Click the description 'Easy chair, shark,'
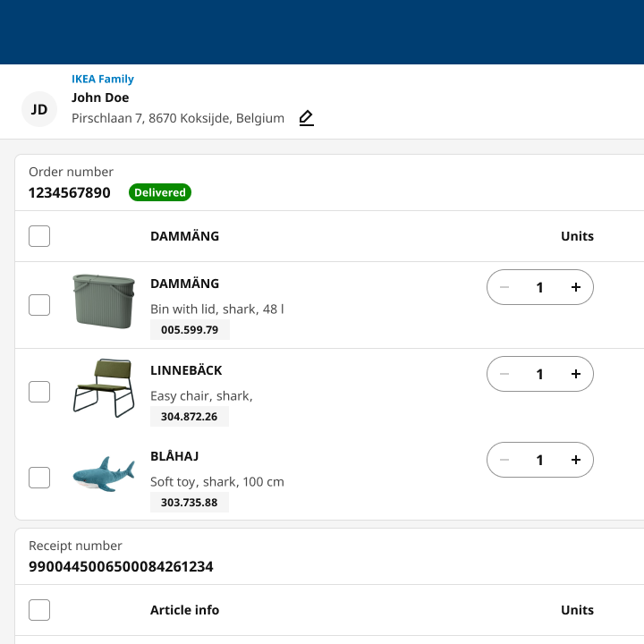Viewport: 644px width, 644px height. point(201,396)
